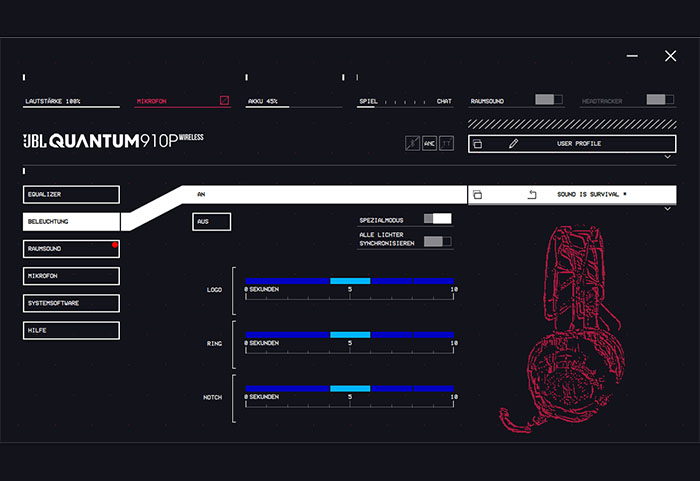Open the USER PROFILE selector

[572, 144]
